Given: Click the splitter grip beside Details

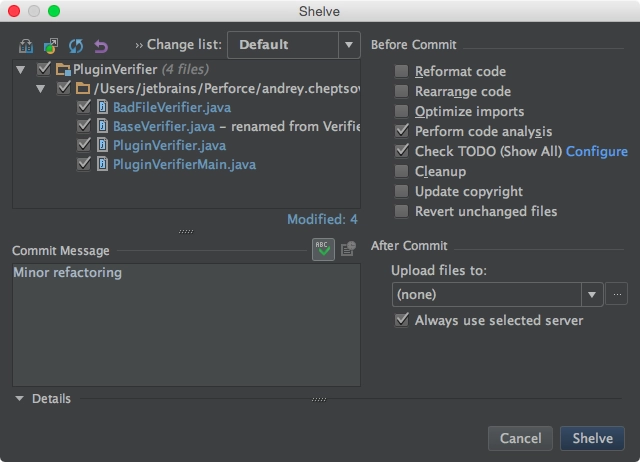Looking at the screenshot, I should click(x=319, y=399).
